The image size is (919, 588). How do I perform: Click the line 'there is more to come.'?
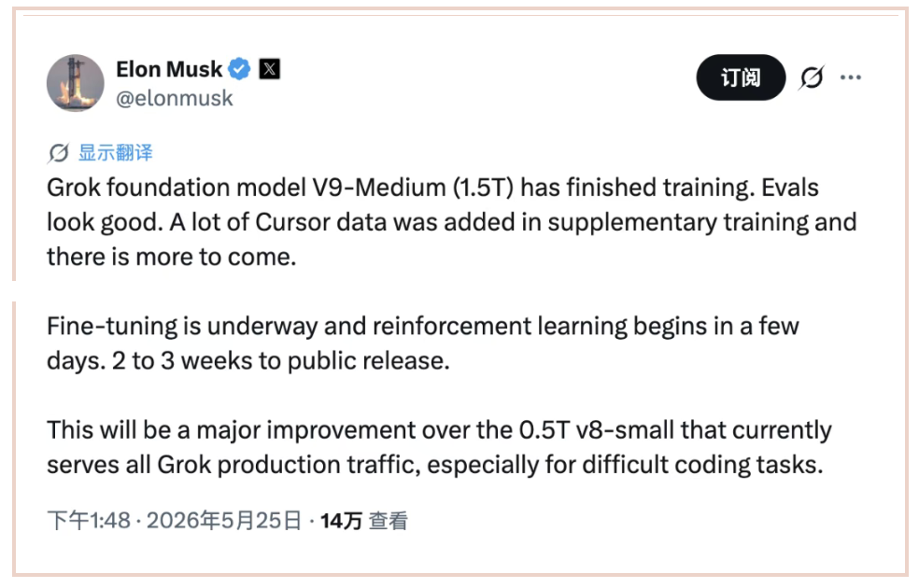click(172, 257)
